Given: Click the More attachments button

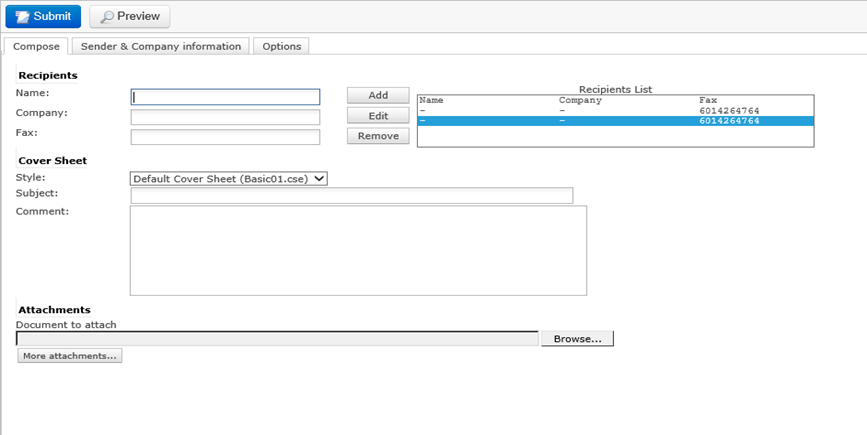Looking at the screenshot, I should 70,355.
